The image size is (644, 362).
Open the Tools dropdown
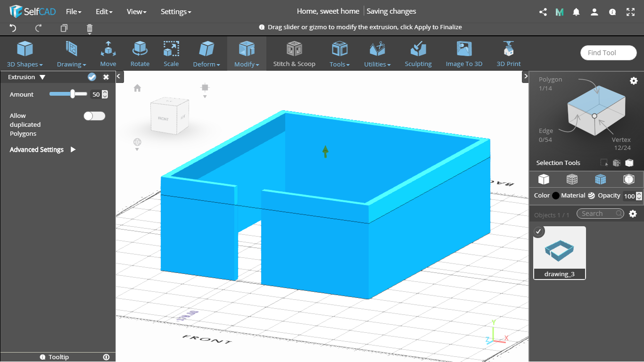point(339,54)
